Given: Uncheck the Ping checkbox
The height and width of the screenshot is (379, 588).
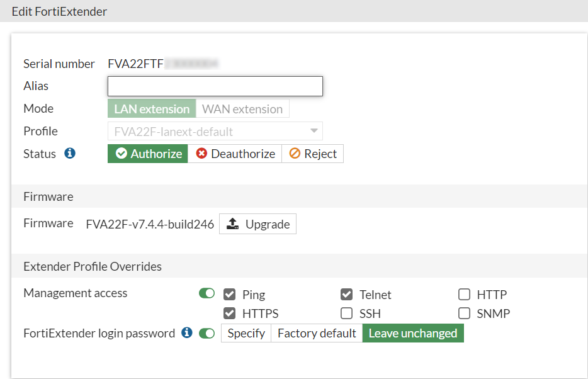Looking at the screenshot, I should pyautogui.click(x=230, y=294).
